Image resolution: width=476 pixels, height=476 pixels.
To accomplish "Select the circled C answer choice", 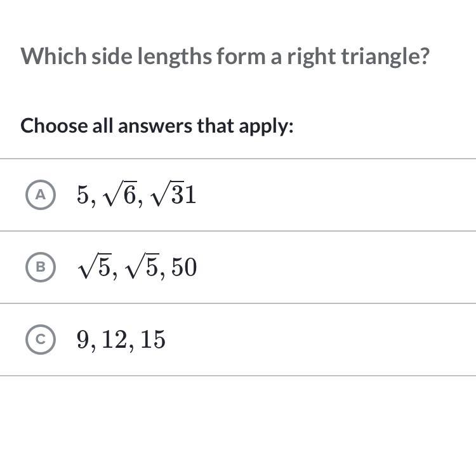I will [41, 340].
